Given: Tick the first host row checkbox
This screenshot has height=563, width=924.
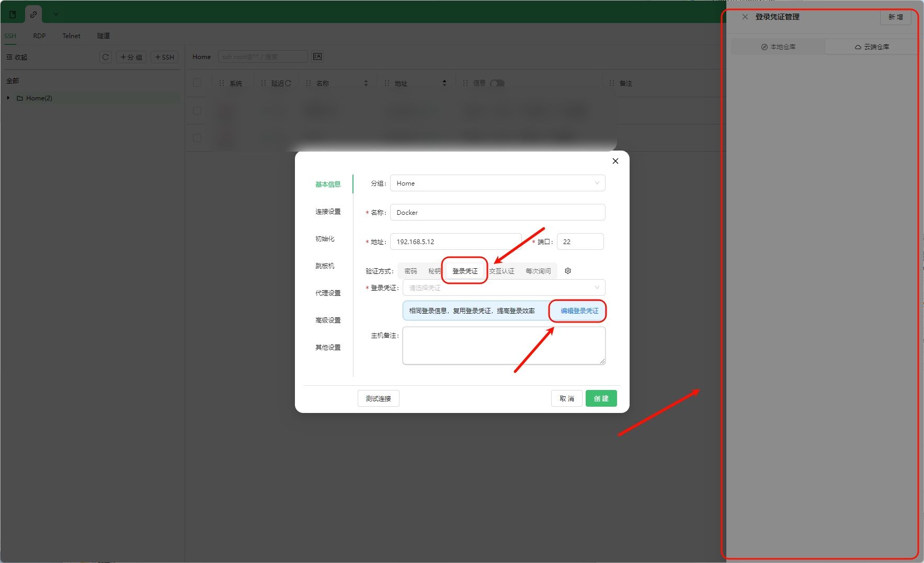Looking at the screenshot, I should (x=197, y=111).
